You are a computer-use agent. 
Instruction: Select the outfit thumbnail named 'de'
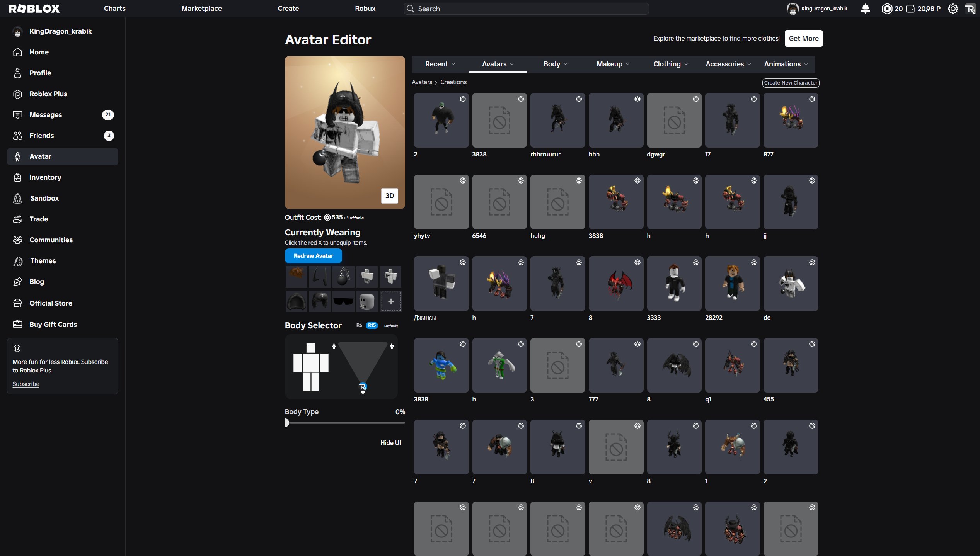(791, 284)
